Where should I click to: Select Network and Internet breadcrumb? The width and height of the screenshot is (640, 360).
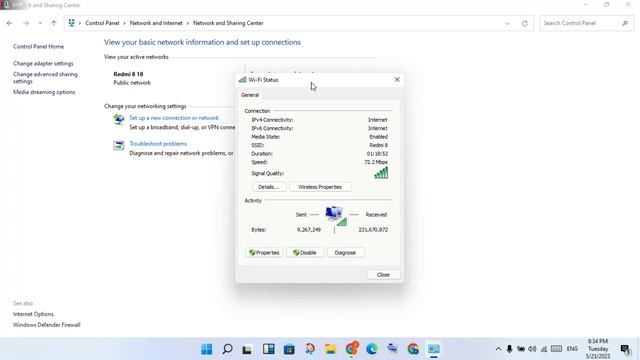tap(156, 23)
